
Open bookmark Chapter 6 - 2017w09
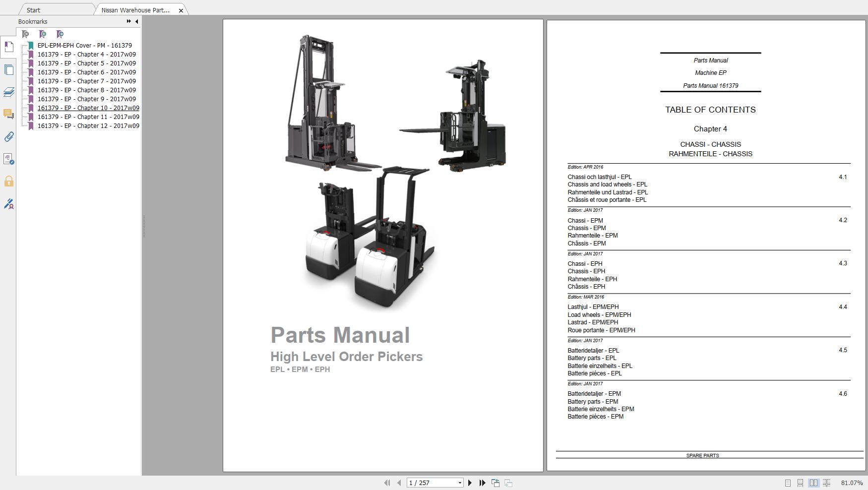[87, 72]
